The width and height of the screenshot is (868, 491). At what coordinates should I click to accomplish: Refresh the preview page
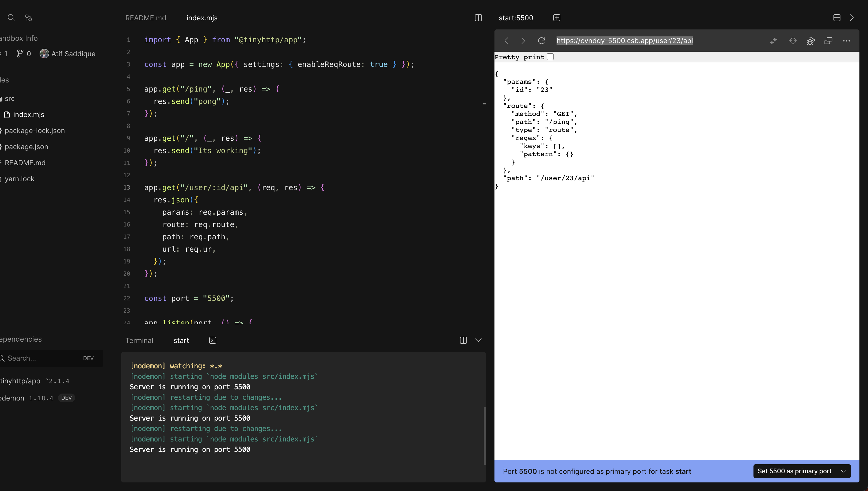click(x=542, y=40)
